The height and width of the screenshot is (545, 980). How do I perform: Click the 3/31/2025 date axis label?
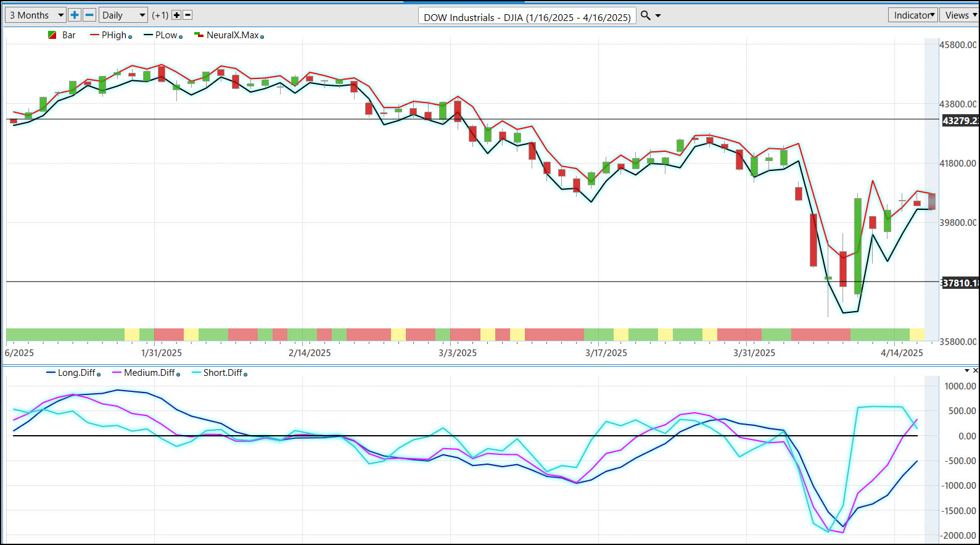tap(754, 353)
